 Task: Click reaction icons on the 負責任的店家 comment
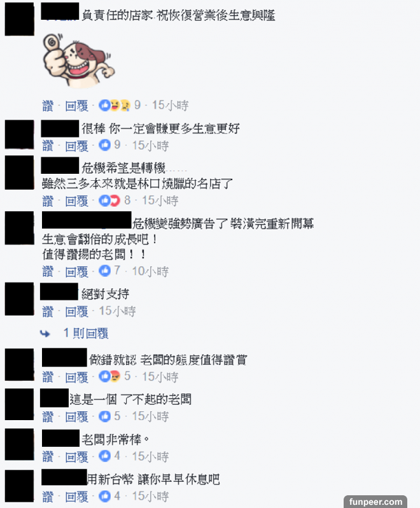[115, 105]
